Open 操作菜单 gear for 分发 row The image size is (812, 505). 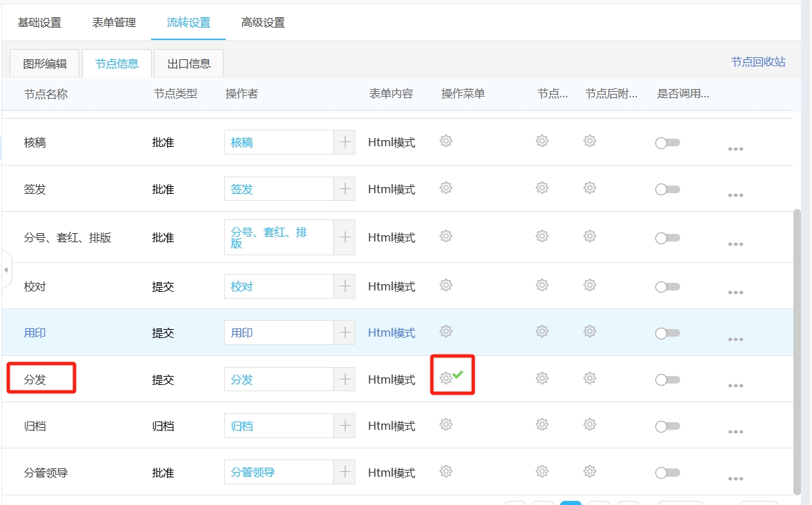click(446, 377)
